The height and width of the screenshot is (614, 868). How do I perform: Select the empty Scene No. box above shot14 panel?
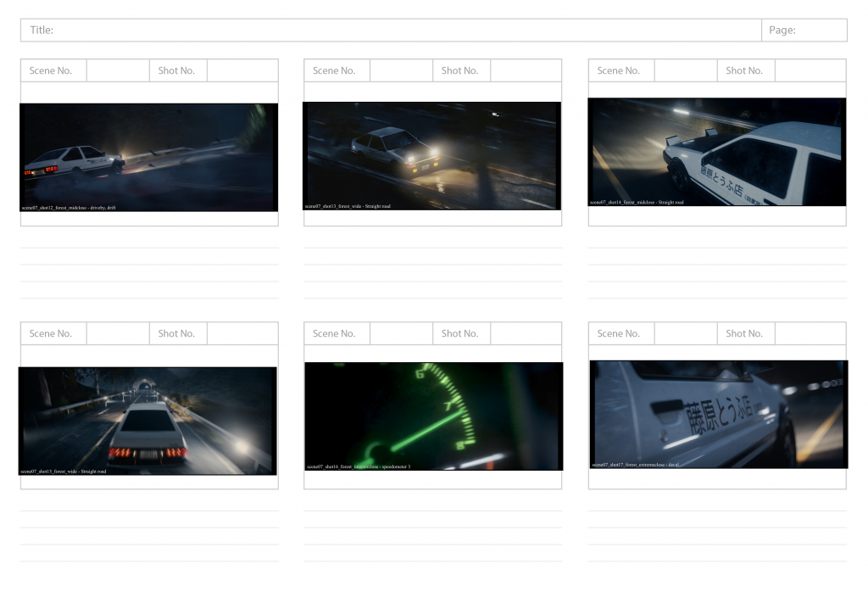click(686, 70)
